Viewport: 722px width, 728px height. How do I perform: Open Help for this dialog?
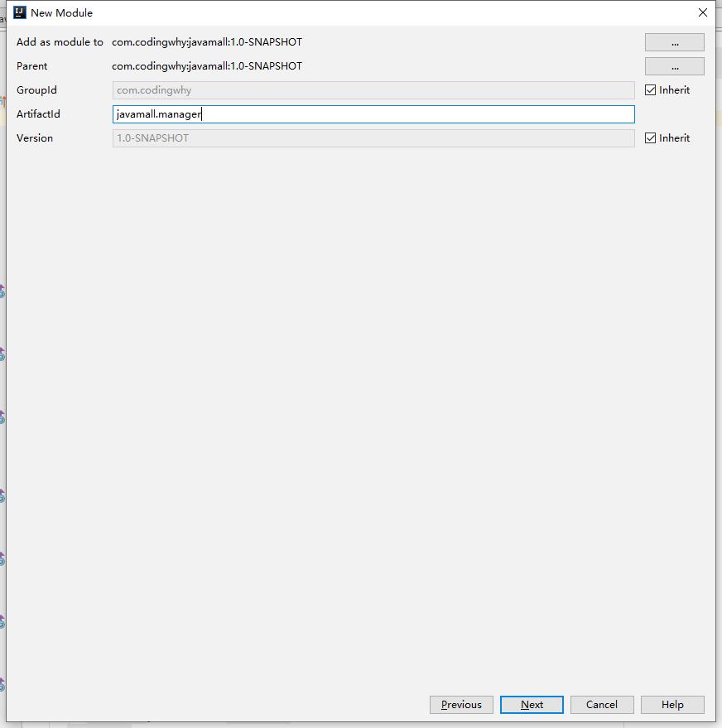(x=672, y=705)
